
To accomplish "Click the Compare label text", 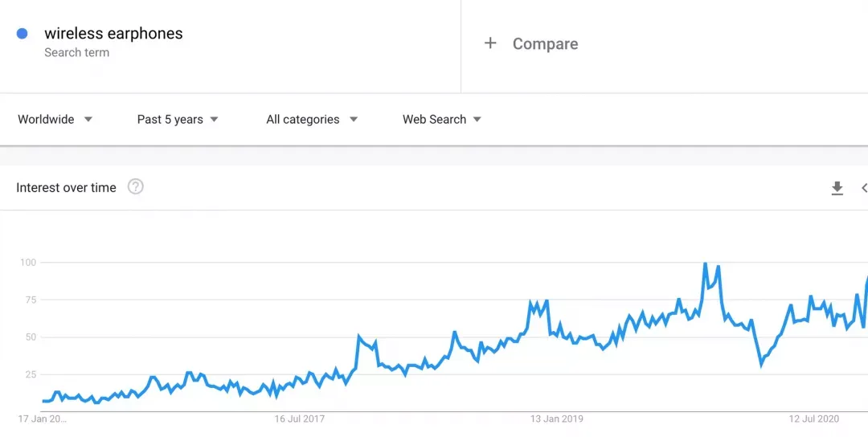I will [x=545, y=44].
